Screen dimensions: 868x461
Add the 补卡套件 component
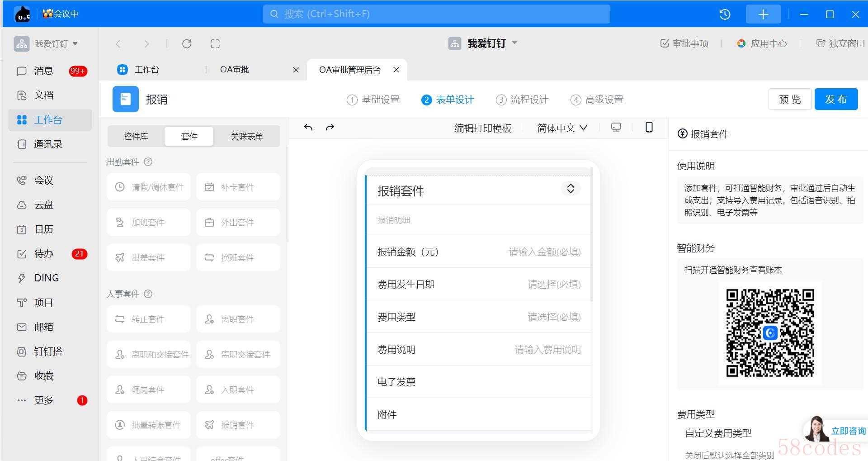pos(238,187)
